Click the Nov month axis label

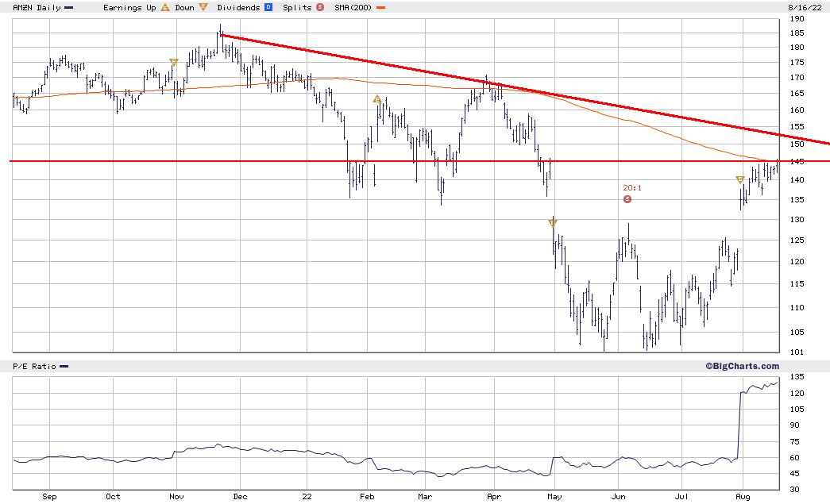176,497
